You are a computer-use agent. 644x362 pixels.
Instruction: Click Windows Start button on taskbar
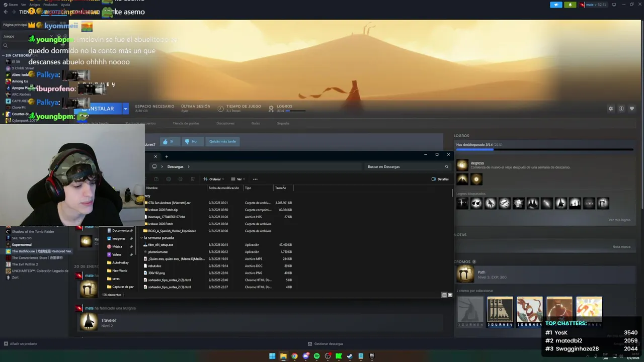272,356
